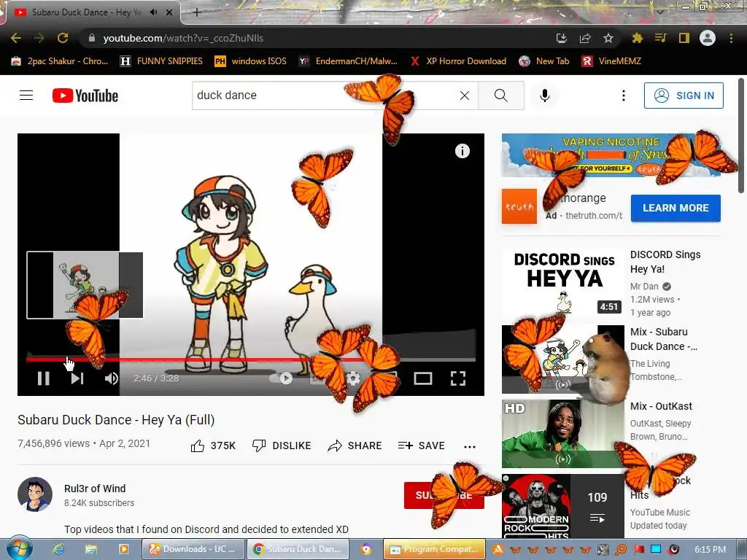This screenshot has width=747, height=560.
Task: Launch Internet Explorer from taskbar
Action: (x=58, y=549)
